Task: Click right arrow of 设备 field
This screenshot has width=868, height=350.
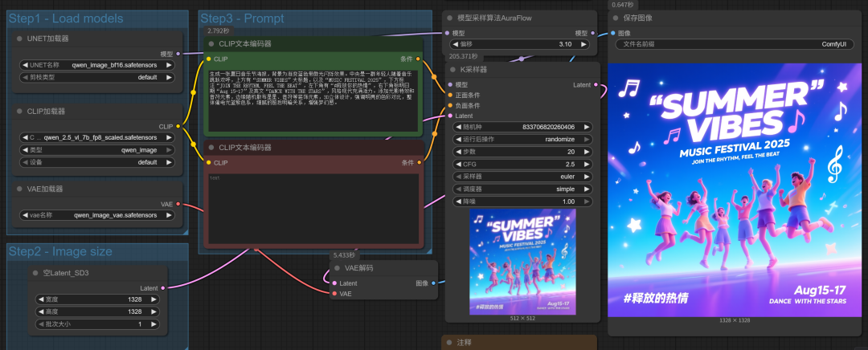Action: (169, 163)
